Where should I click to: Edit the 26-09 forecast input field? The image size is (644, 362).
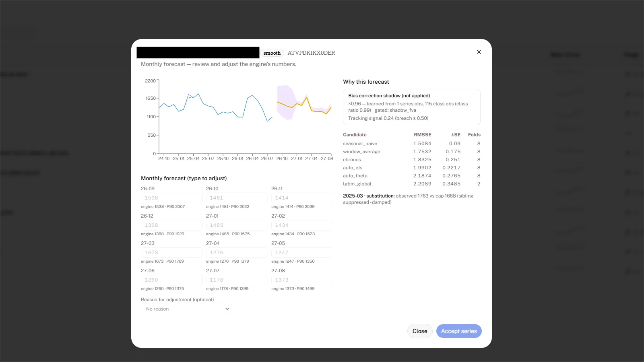[x=172, y=198]
